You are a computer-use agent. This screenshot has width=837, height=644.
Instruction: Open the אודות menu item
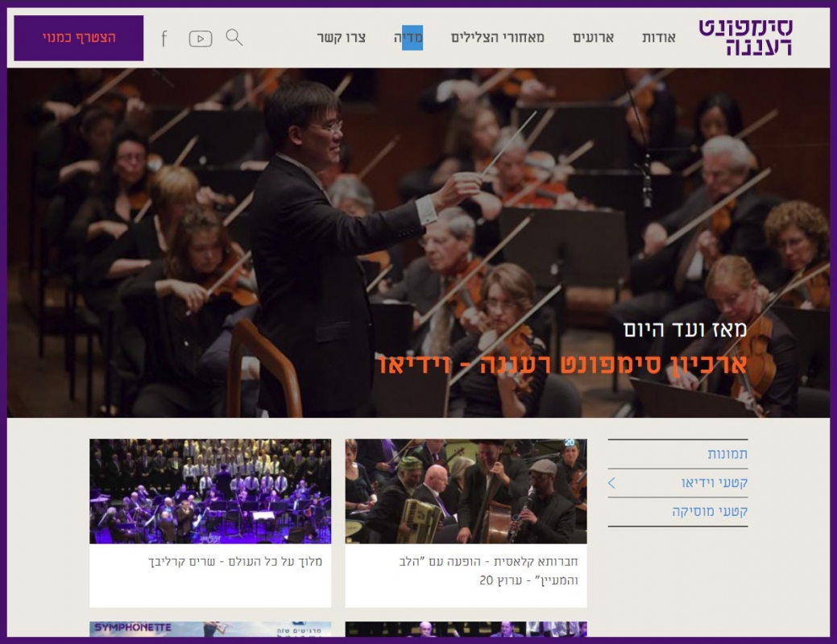click(x=659, y=38)
